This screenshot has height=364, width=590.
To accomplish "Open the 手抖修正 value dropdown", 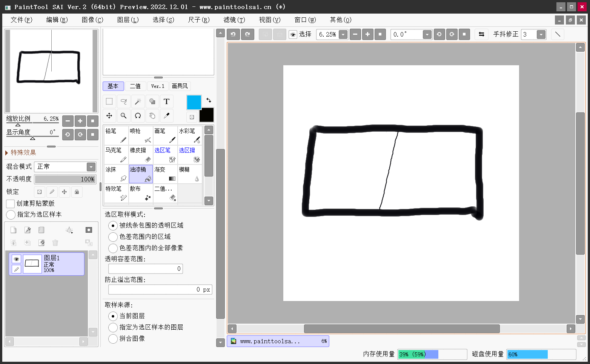I will click(x=541, y=35).
